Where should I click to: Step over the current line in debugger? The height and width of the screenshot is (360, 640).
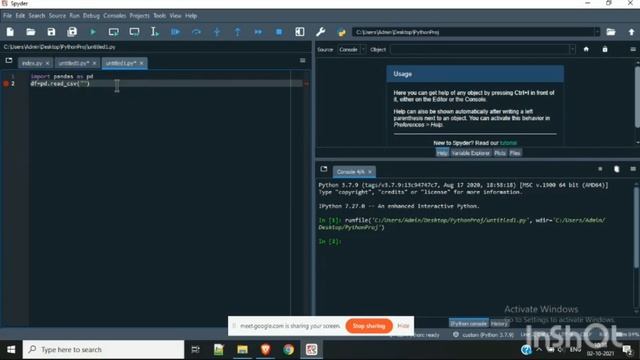click(196, 32)
